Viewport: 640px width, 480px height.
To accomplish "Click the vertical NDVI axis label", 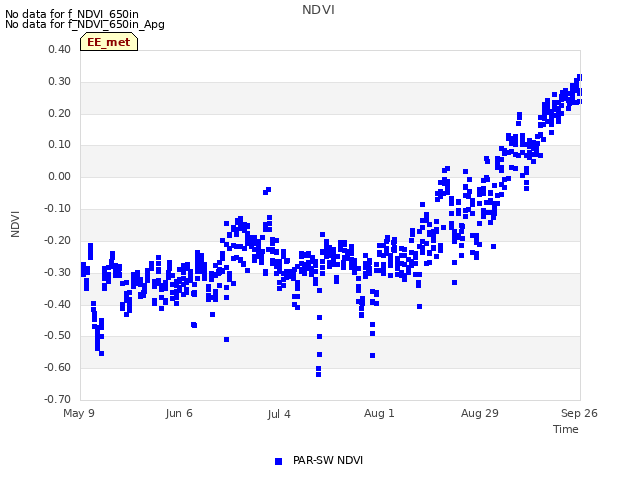I will point(15,224).
